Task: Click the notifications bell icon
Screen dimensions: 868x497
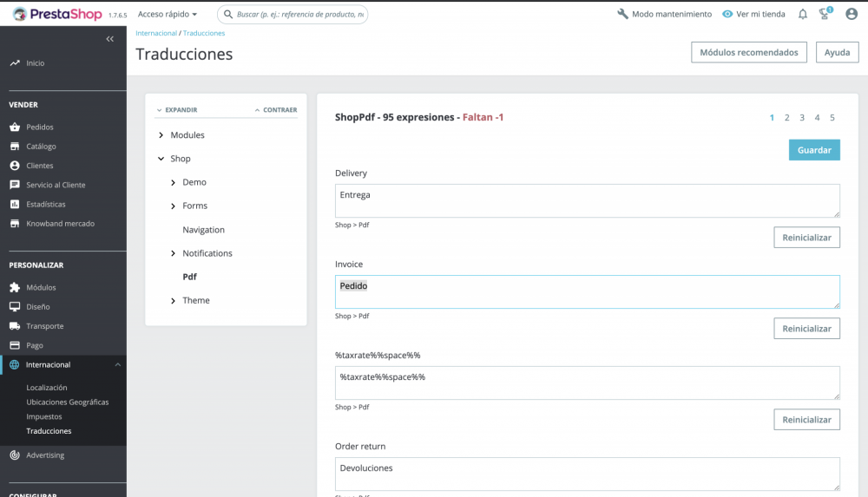Action: 802,14
